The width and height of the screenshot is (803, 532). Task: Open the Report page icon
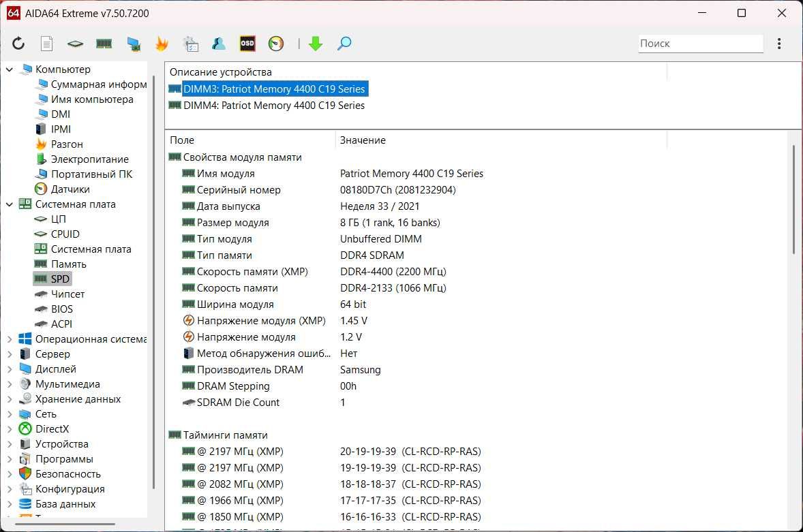coord(46,44)
